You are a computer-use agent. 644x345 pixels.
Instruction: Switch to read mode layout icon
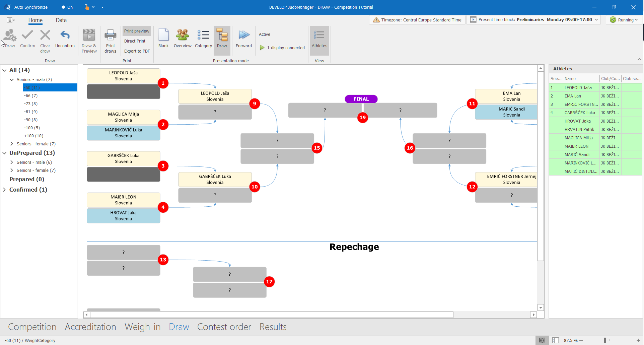pos(542,340)
